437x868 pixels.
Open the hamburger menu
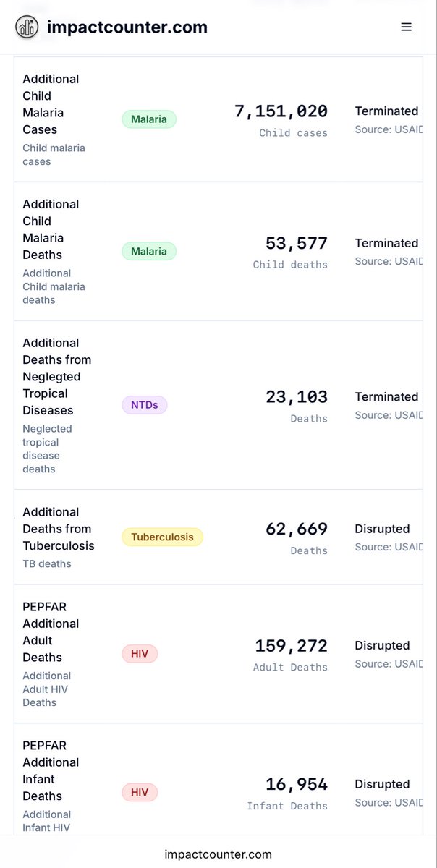pyautogui.click(x=407, y=27)
